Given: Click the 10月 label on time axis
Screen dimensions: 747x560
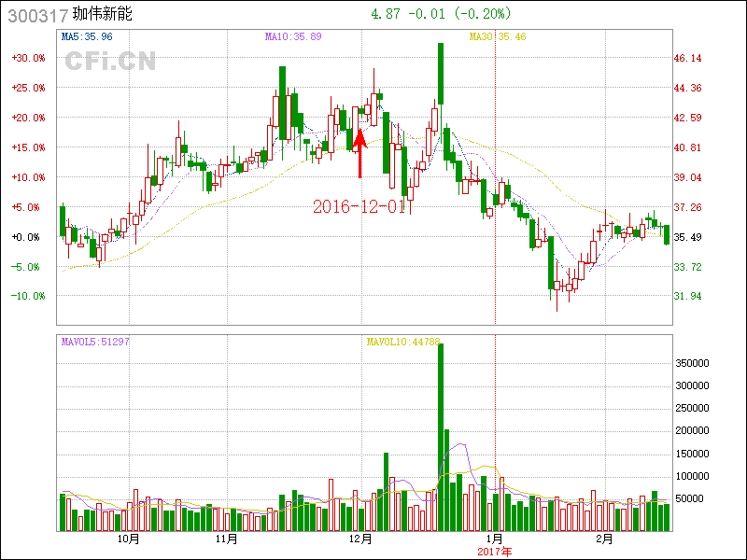Looking at the screenshot, I should pyautogui.click(x=129, y=539).
